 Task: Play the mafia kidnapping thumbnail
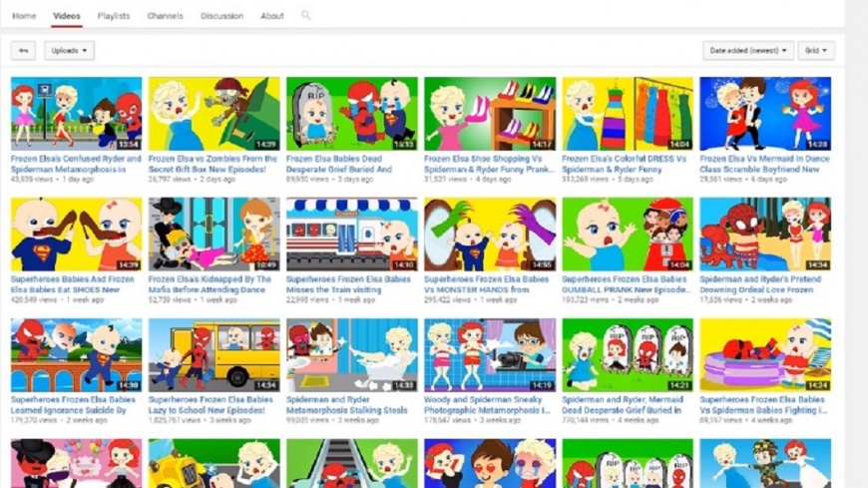214,234
